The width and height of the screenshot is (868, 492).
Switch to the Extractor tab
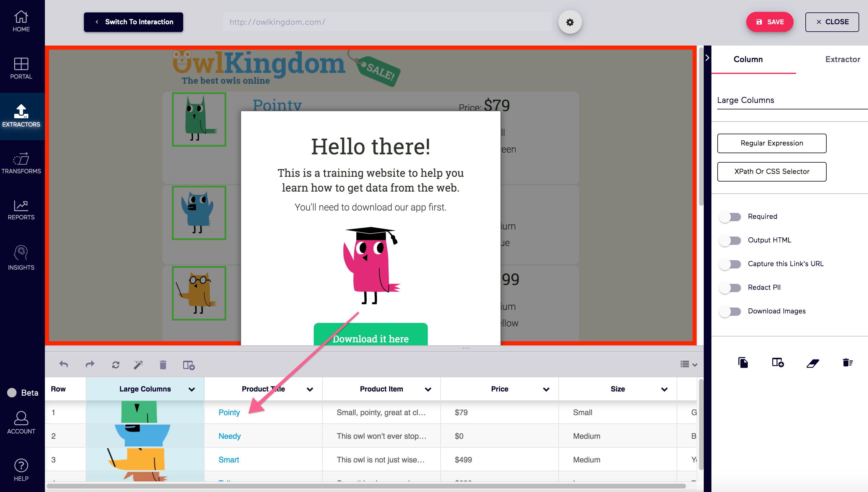click(843, 59)
